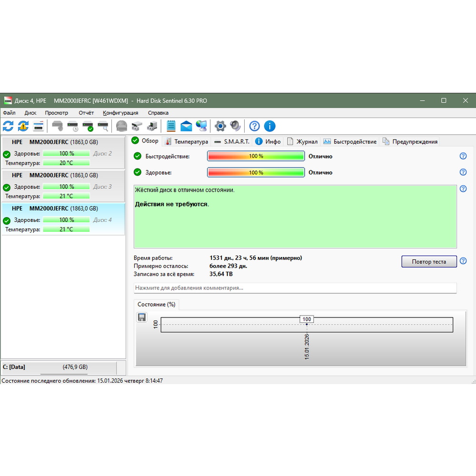Click the speaker sound icon in toolbar
This screenshot has width=476, height=476.
(x=235, y=126)
